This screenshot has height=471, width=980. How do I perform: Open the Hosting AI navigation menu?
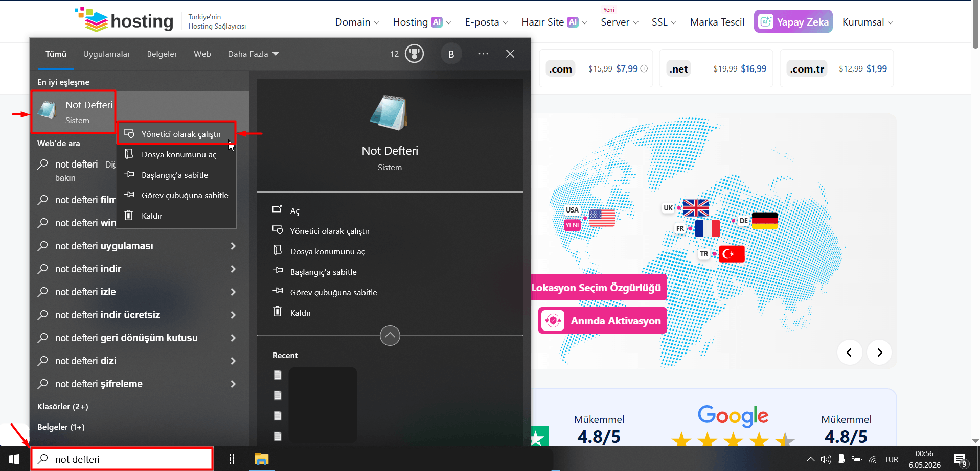tap(422, 22)
